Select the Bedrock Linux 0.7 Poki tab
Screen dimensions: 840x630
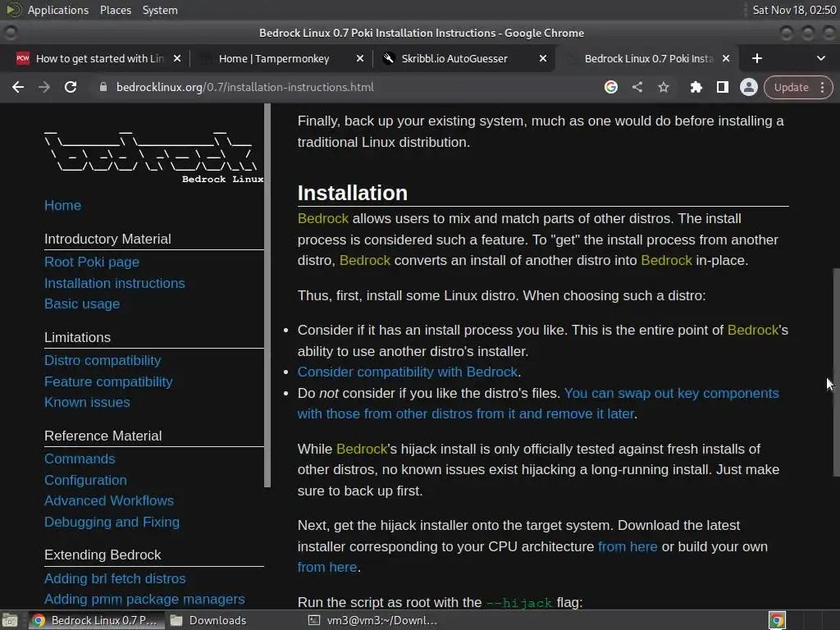coord(649,58)
